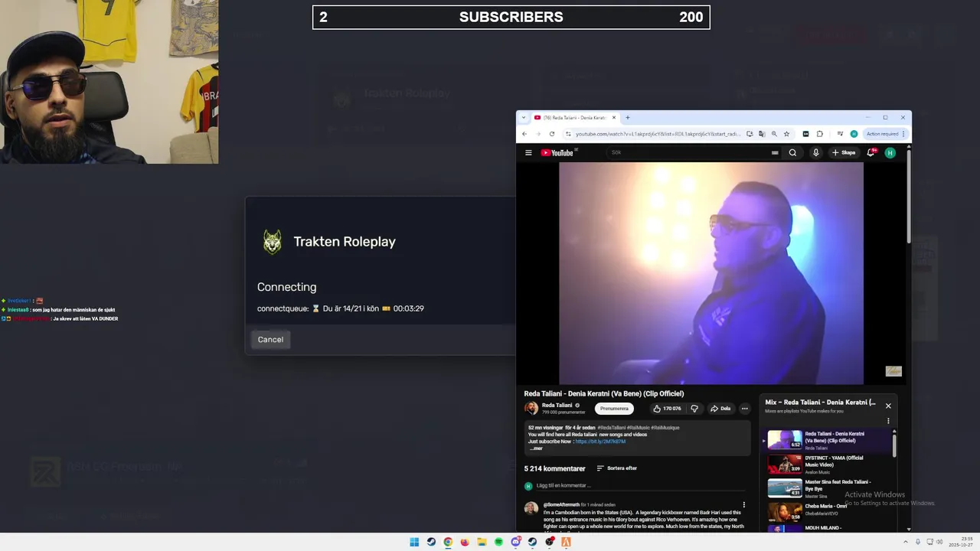
Task: Open the Reda Taliani channel name link
Action: point(557,405)
